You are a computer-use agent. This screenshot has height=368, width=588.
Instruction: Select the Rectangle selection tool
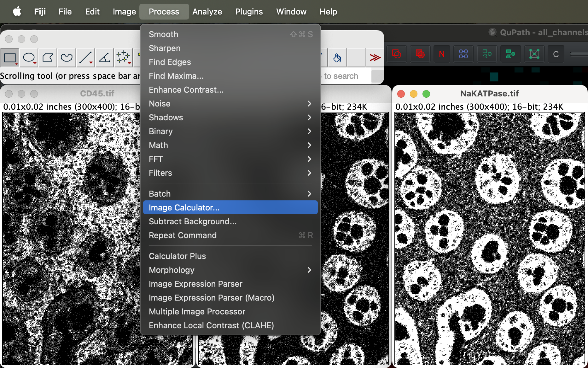10,58
